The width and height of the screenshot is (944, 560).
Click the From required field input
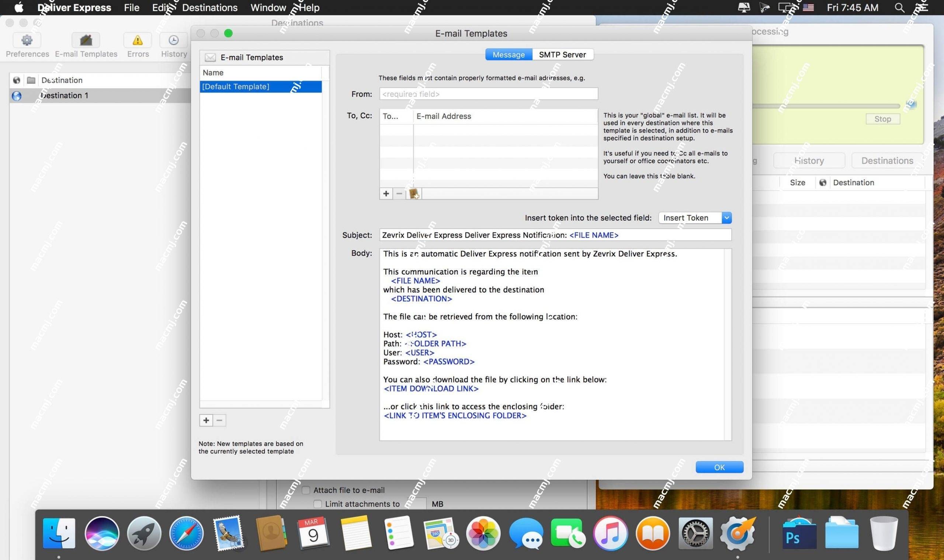click(x=488, y=93)
